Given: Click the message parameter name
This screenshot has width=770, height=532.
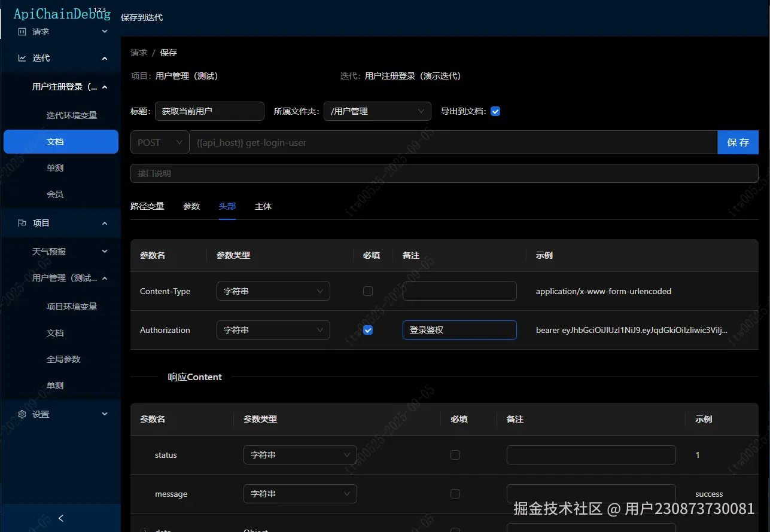Looking at the screenshot, I should pos(171,494).
